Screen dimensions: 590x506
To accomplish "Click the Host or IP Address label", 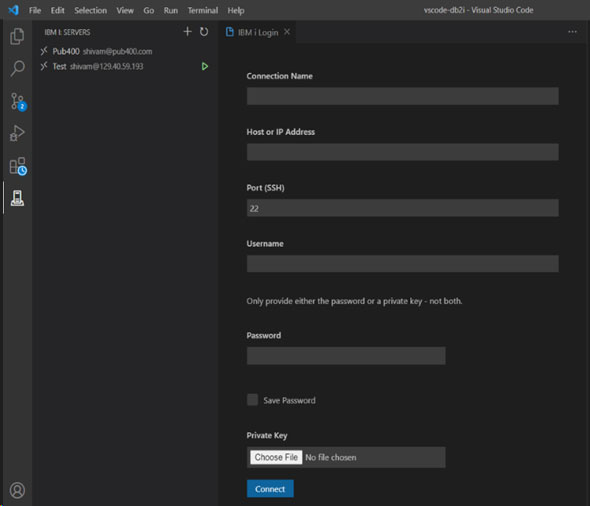I will coord(281,132).
